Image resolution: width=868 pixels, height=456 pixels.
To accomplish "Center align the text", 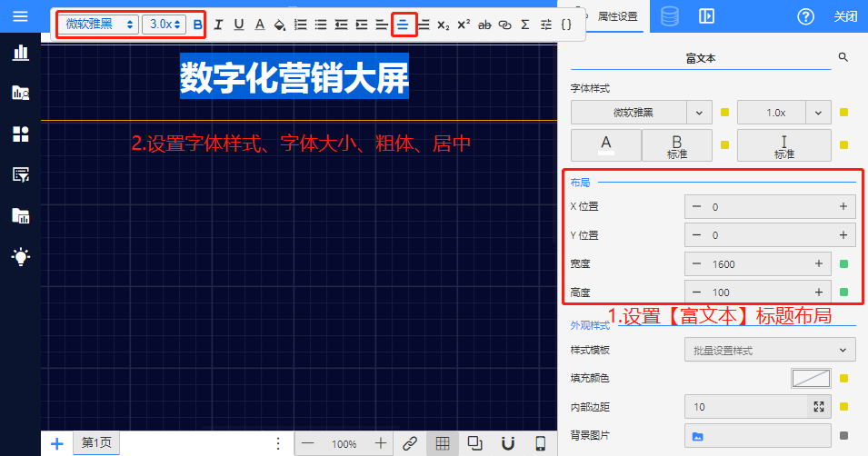I will pos(403,25).
